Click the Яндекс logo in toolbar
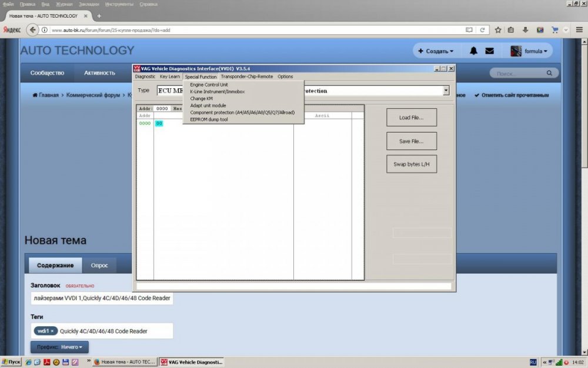Viewport: 588px width, 368px height. pos(12,30)
